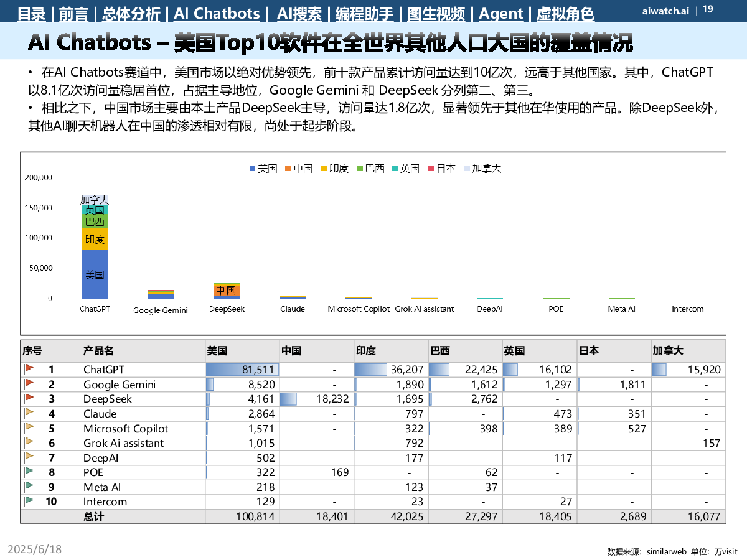Click the 中国 table column header
The width and height of the screenshot is (747, 560).
[x=316, y=351]
